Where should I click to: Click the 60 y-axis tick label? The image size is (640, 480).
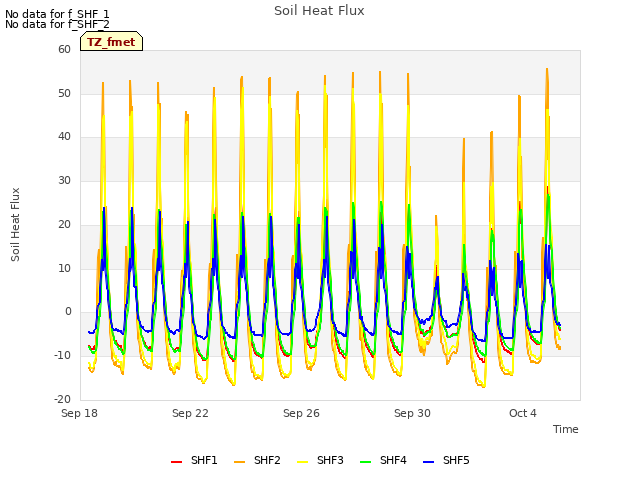click(x=64, y=49)
